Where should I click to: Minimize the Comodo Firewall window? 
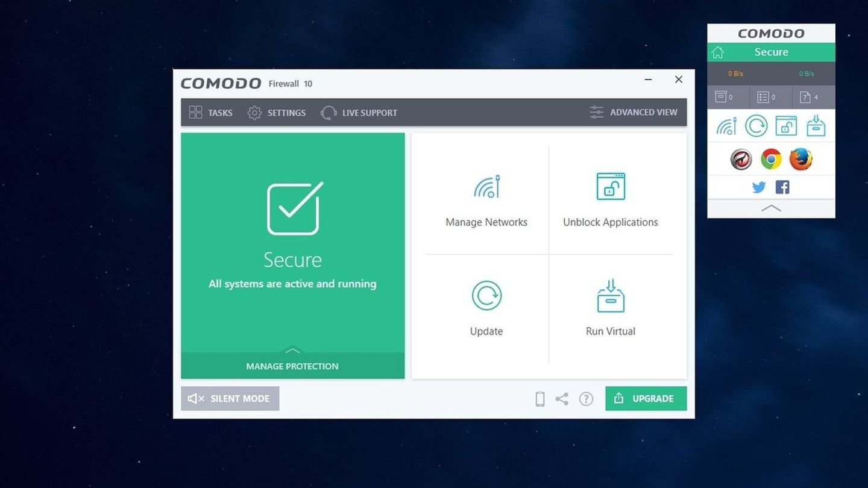(648, 80)
